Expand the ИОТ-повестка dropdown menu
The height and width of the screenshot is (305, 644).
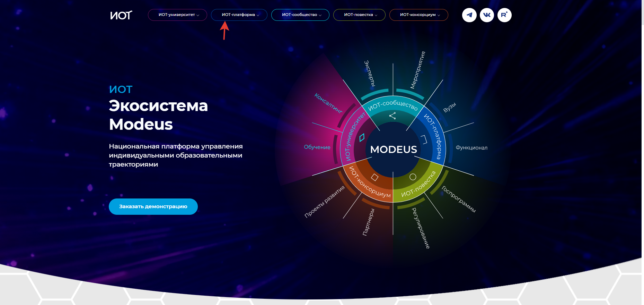[359, 15]
